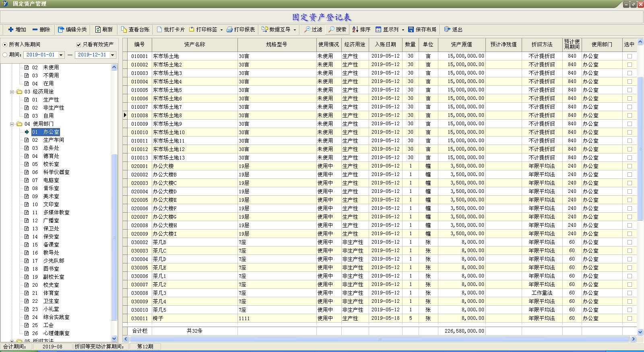Click 数据互导 data import/export icon
This screenshot has height=352, width=644.
pyautogui.click(x=265, y=29)
